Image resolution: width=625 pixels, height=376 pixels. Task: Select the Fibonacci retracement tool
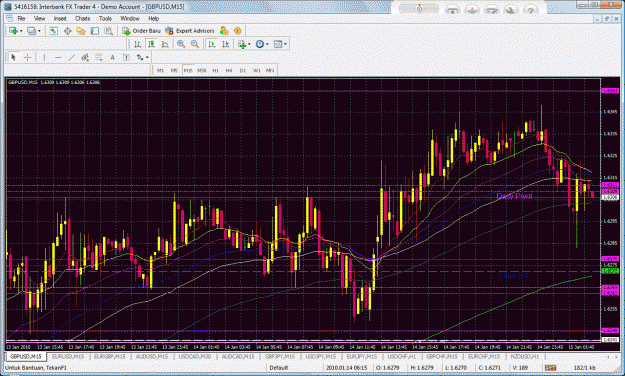[98, 57]
